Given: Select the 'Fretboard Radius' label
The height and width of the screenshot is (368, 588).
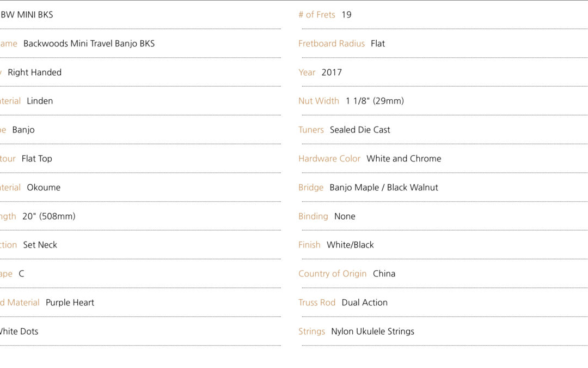Looking at the screenshot, I should click(332, 44).
